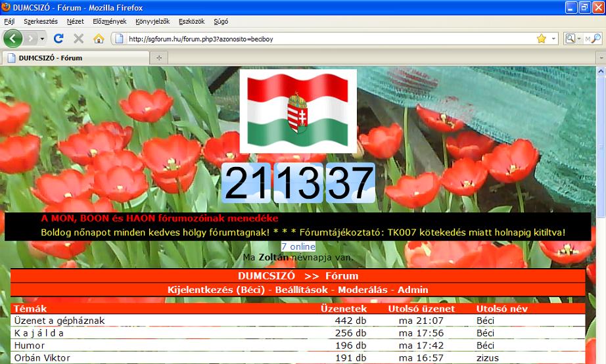Viewport: 606px width, 364px height.
Task: Click the ma 21:07 last message time
Action: click(x=421, y=321)
